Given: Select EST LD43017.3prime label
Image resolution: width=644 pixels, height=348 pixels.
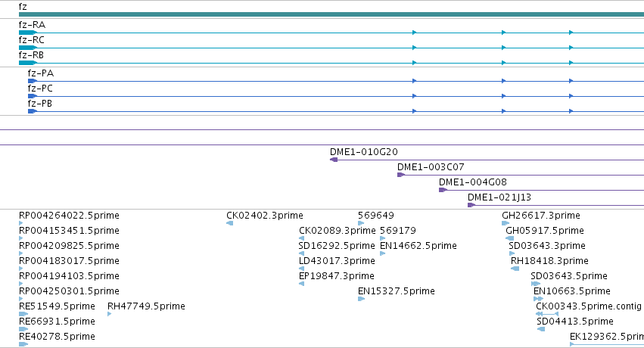Looking at the screenshot, I should point(337,261).
